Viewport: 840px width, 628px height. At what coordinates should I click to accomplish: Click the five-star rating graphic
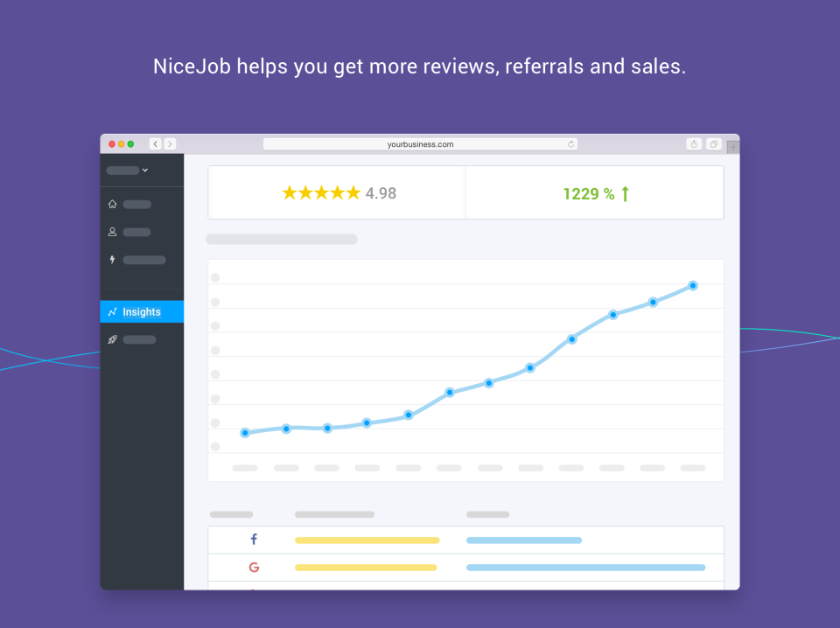[321, 192]
